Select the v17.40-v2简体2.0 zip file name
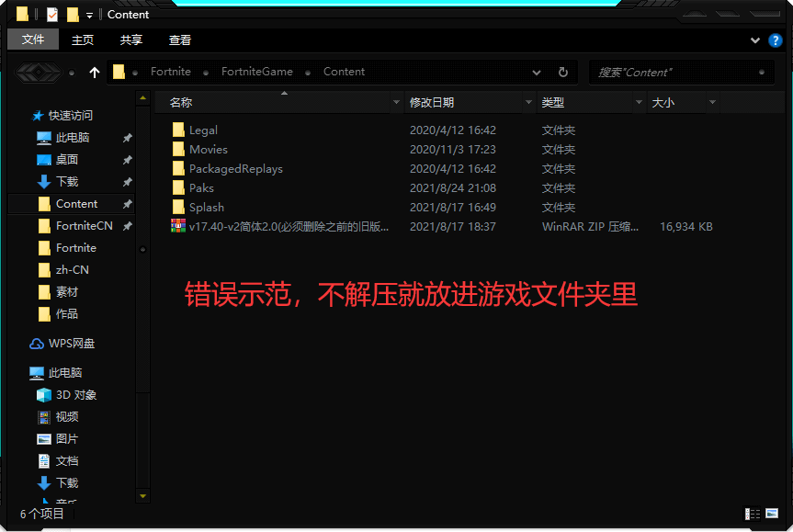Viewport: 793px width, 532px height. pyautogui.click(x=289, y=227)
